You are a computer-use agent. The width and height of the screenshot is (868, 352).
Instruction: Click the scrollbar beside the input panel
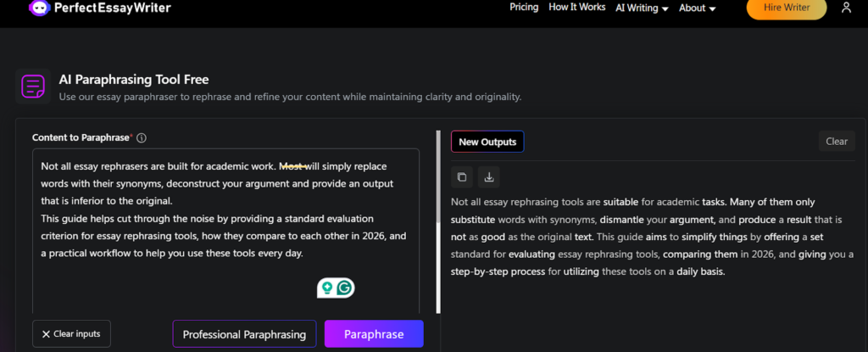click(x=439, y=221)
